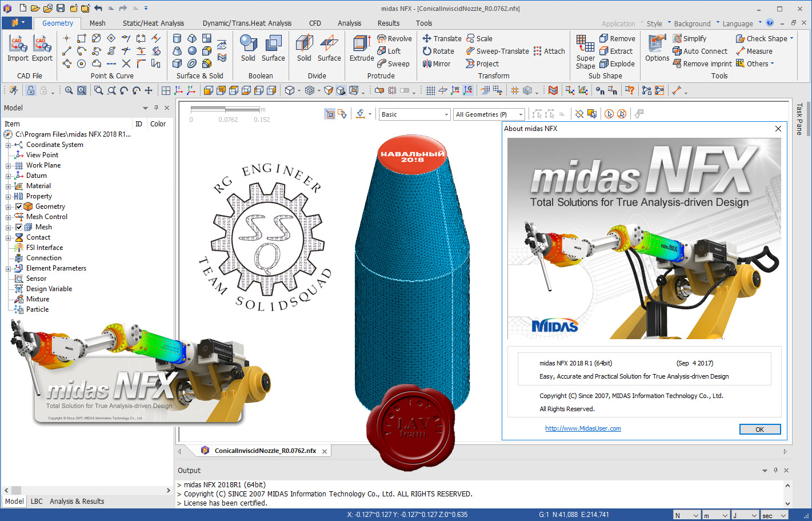Click the Loft tool
The height and width of the screenshot is (521, 812).
click(389, 51)
